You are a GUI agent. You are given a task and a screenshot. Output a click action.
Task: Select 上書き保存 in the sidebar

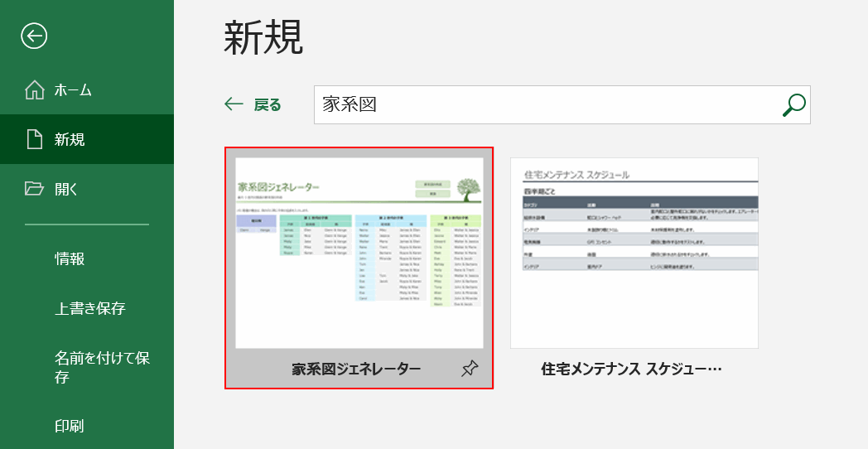[90, 308]
